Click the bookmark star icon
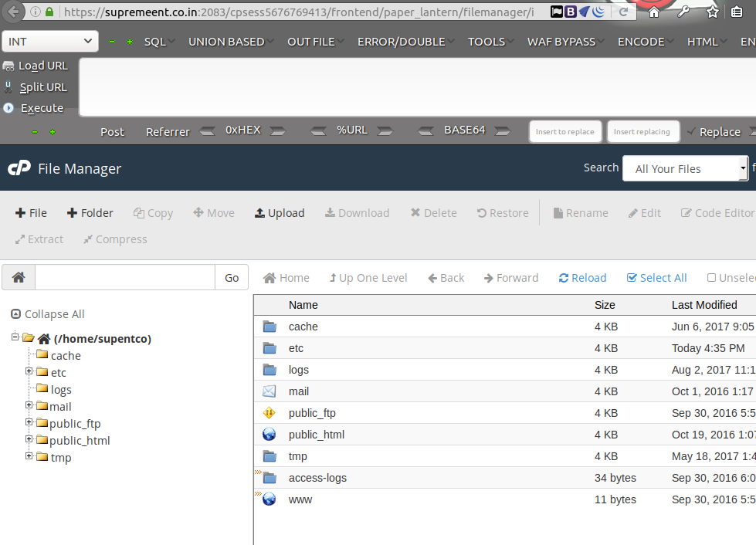Viewport: 756px width, 545px height. click(712, 12)
